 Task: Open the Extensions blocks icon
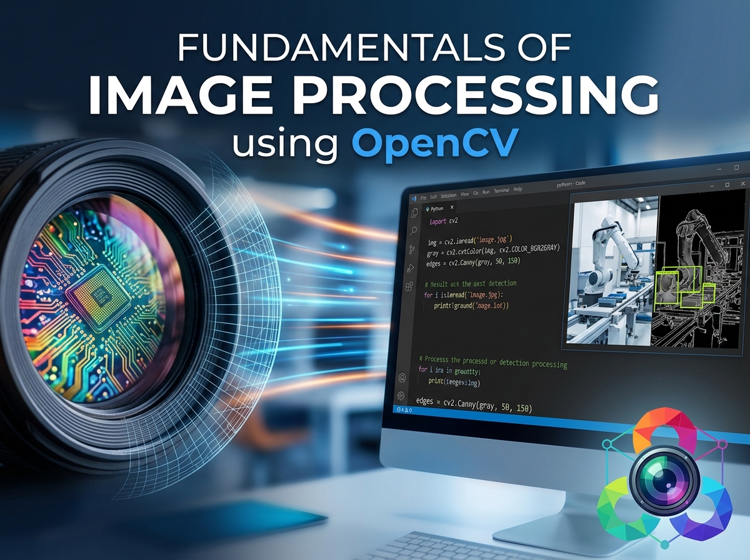(x=409, y=287)
